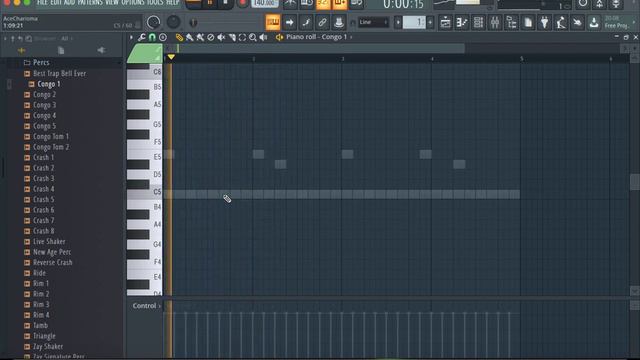Open the piano roll wrench Tools menu
640x360 pixels.
141,38
